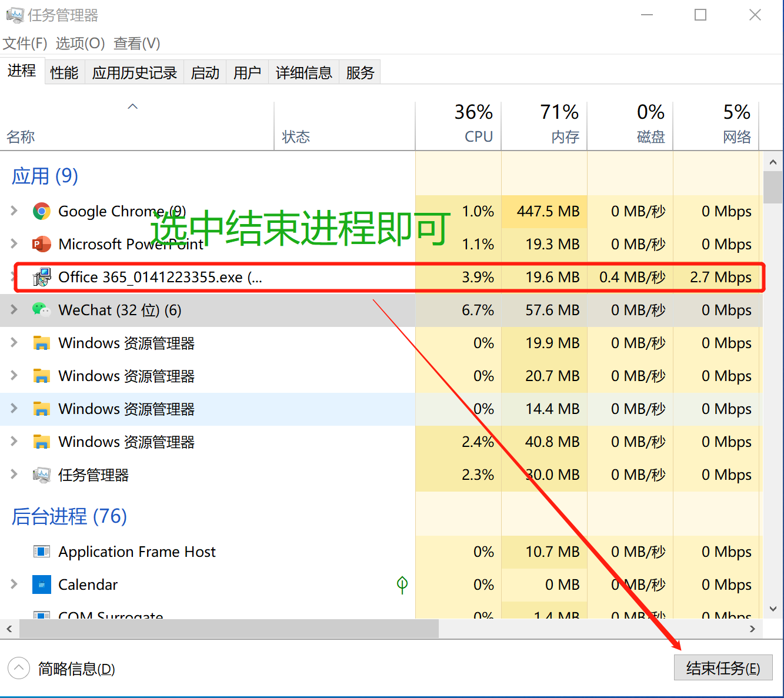Click the WeChat app icon
The height and width of the screenshot is (698, 784).
42,310
